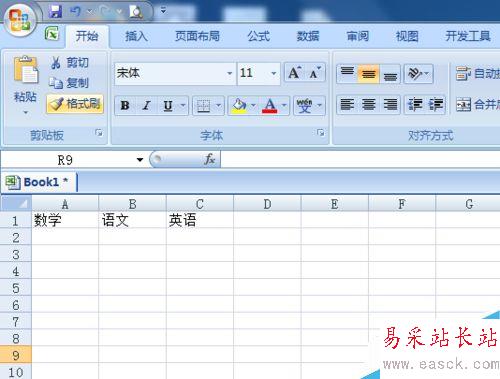500x379 pixels.
Task: Open font dialog launcher in 字体 group
Action: click(321, 133)
